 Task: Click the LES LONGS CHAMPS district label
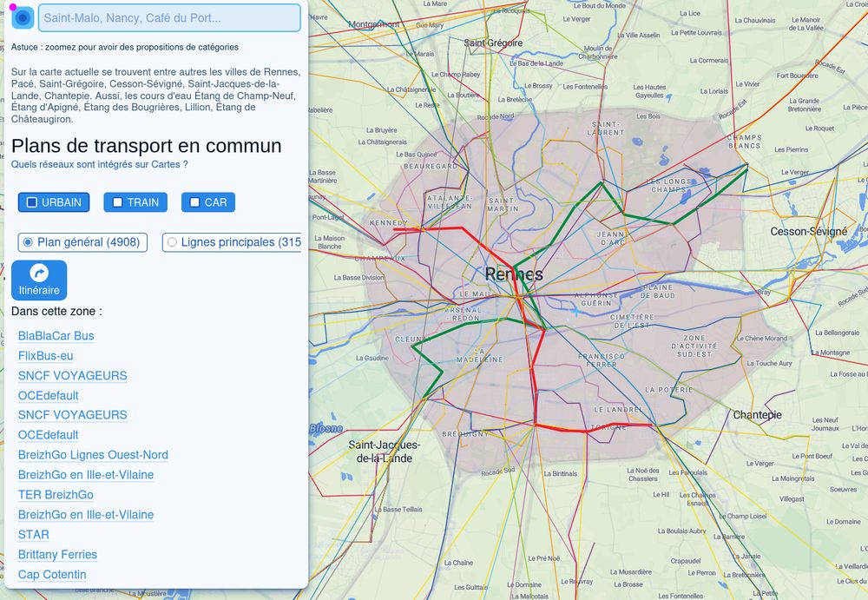668,186
